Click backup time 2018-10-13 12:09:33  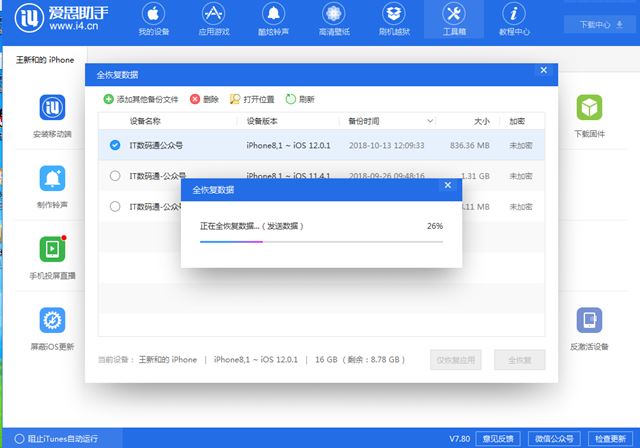pos(387,145)
